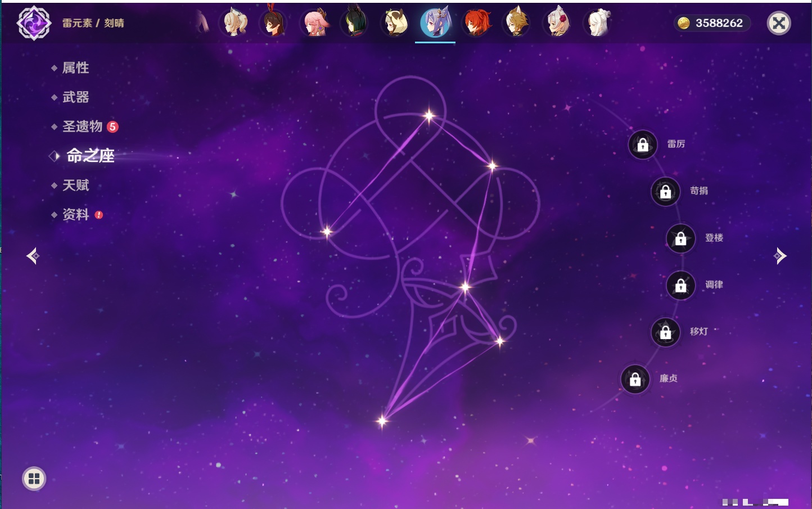Viewport: 812px width, 509px height.
Task: Open the locked 廉贞 constellation node
Action: (635, 380)
